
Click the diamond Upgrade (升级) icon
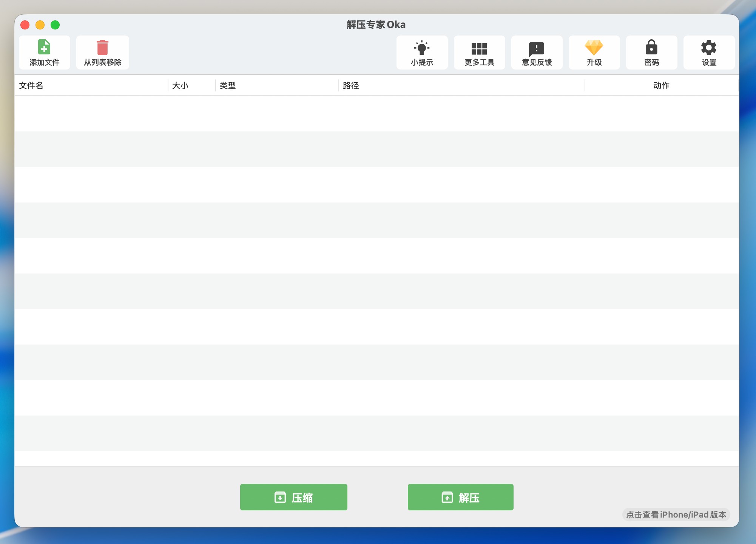coord(594,48)
